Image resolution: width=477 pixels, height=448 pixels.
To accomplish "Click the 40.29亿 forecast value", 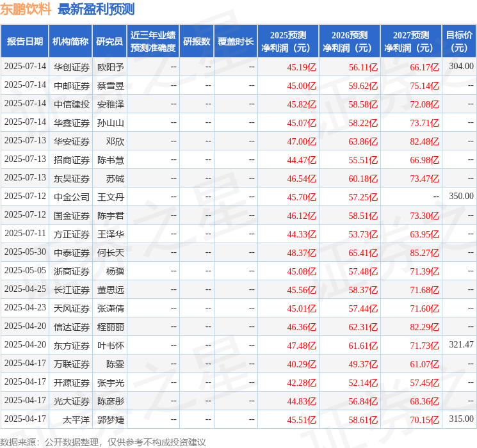I will pos(302,364).
